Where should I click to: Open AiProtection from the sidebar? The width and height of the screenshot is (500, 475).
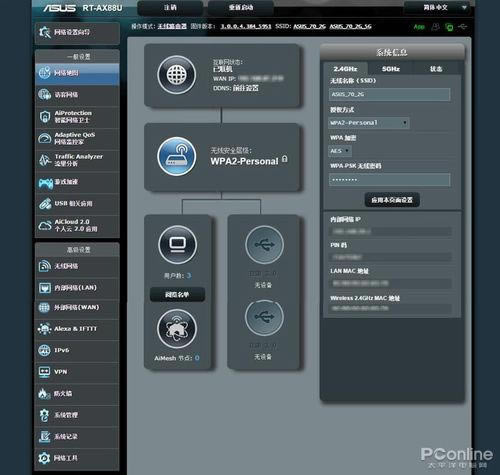click(x=77, y=117)
